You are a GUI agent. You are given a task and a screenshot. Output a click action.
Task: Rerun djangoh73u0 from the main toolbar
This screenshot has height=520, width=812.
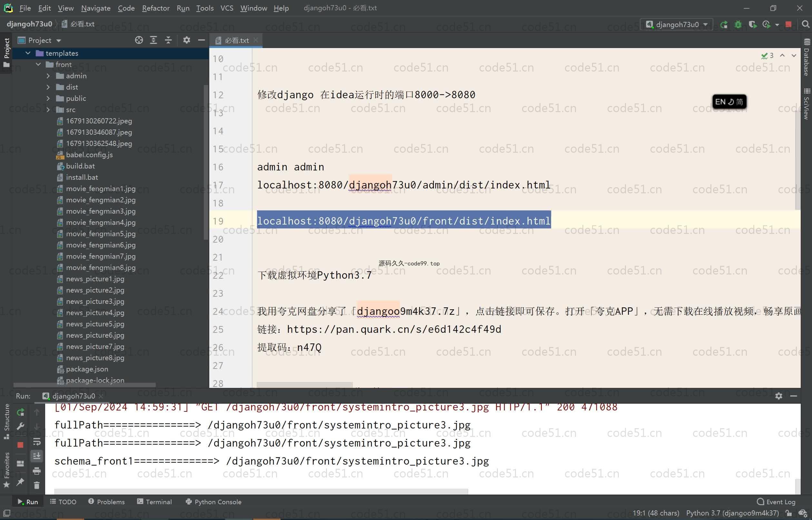pos(723,25)
